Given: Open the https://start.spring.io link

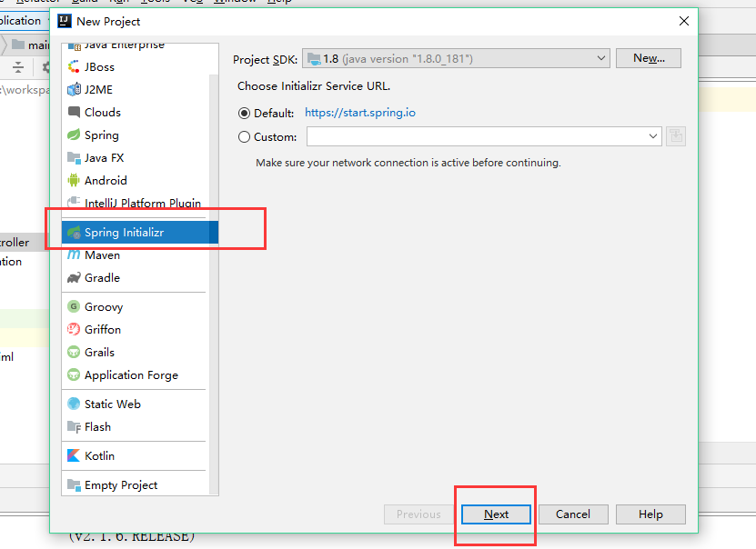Looking at the screenshot, I should point(359,113).
